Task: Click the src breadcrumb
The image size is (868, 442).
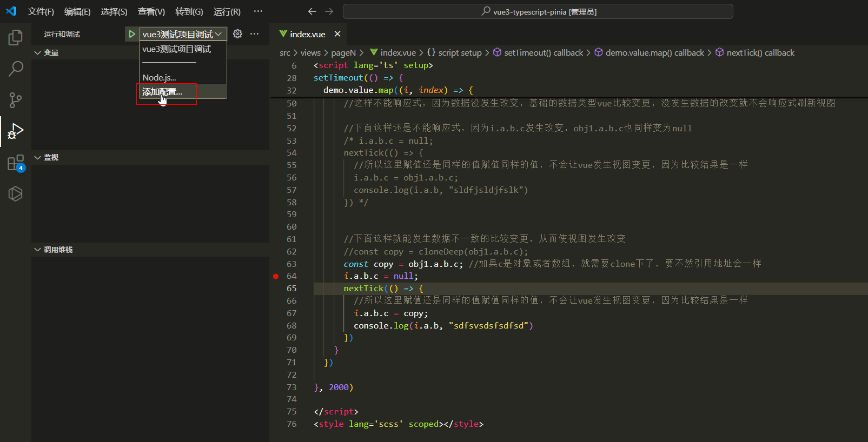Action: click(285, 52)
